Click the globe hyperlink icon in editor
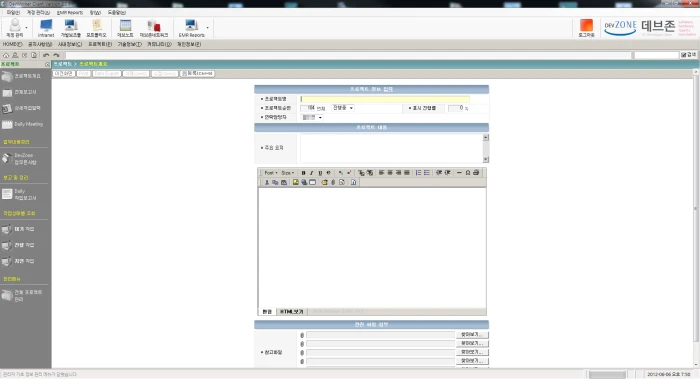Image resolution: width=700 pixels, height=379 pixels. (x=304, y=182)
